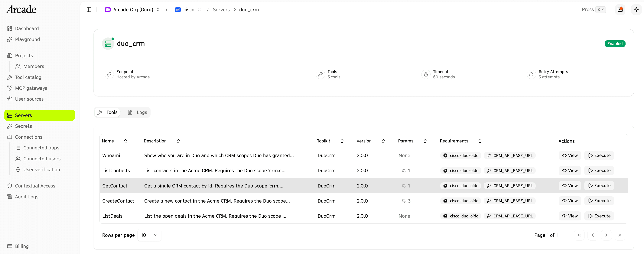Click CRM_API_BASE_URL badge in ListDeals row
This screenshot has width=644, height=254.
509,216
